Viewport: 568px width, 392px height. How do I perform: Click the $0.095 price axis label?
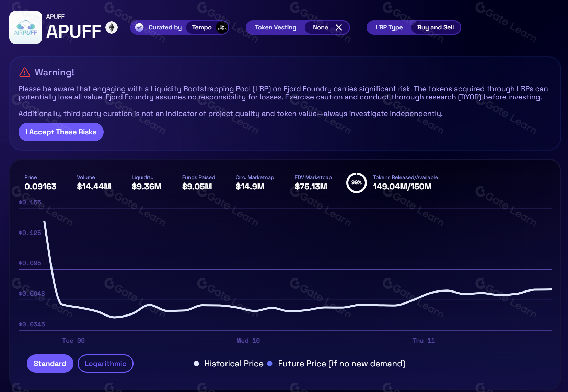(30, 263)
